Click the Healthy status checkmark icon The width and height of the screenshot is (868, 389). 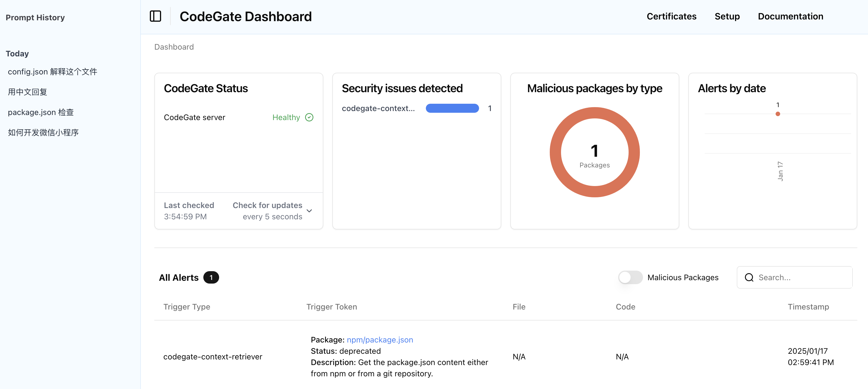coord(309,117)
